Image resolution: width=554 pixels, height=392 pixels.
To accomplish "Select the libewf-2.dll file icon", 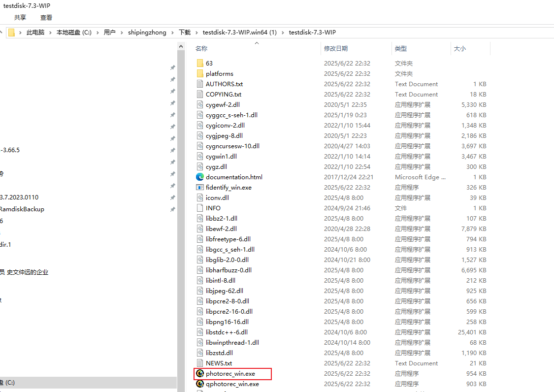I will click(200, 229).
